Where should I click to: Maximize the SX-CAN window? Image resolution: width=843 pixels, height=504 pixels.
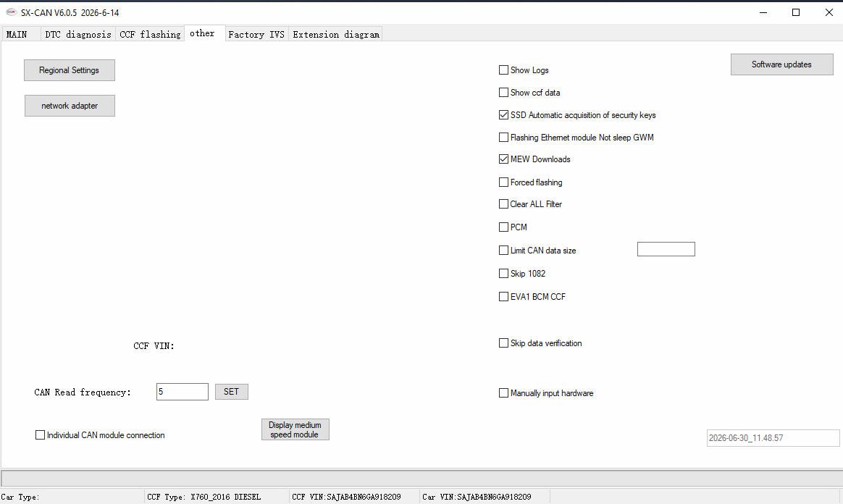(x=796, y=12)
